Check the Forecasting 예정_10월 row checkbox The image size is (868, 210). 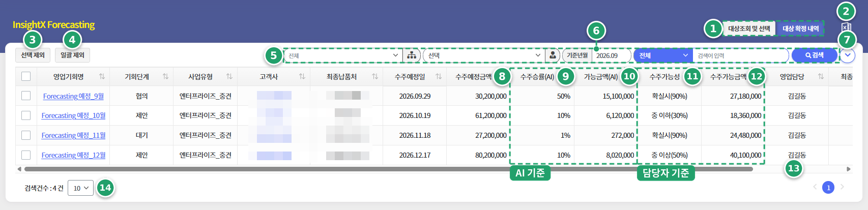tap(26, 115)
